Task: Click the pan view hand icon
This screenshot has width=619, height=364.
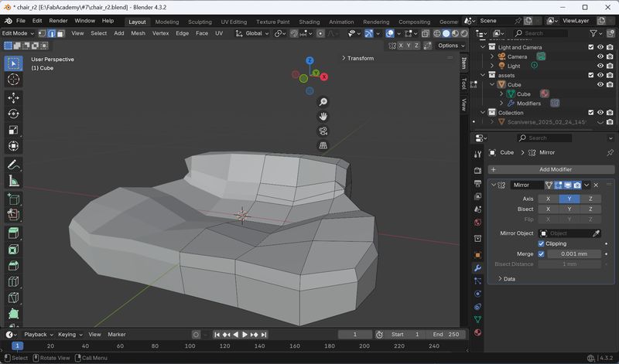Action: click(323, 117)
